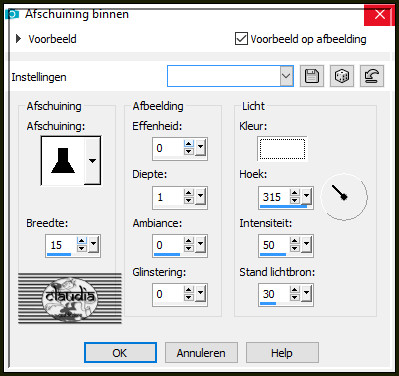Open the Effenheid slider dropdown arrow
This screenshot has height=376, width=399.
click(x=200, y=147)
